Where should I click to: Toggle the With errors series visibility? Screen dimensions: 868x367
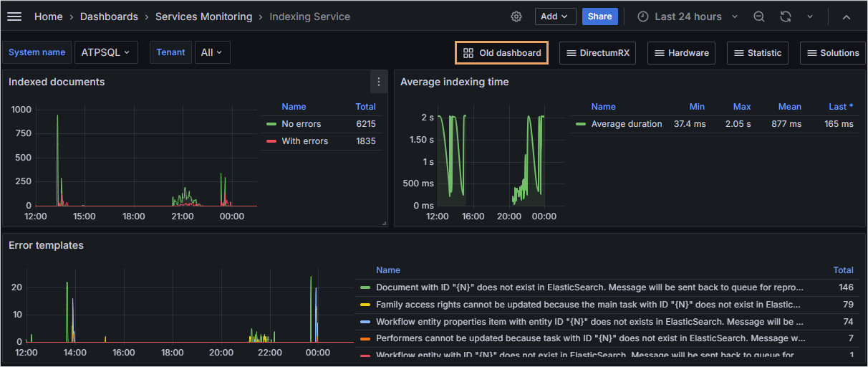tap(304, 141)
